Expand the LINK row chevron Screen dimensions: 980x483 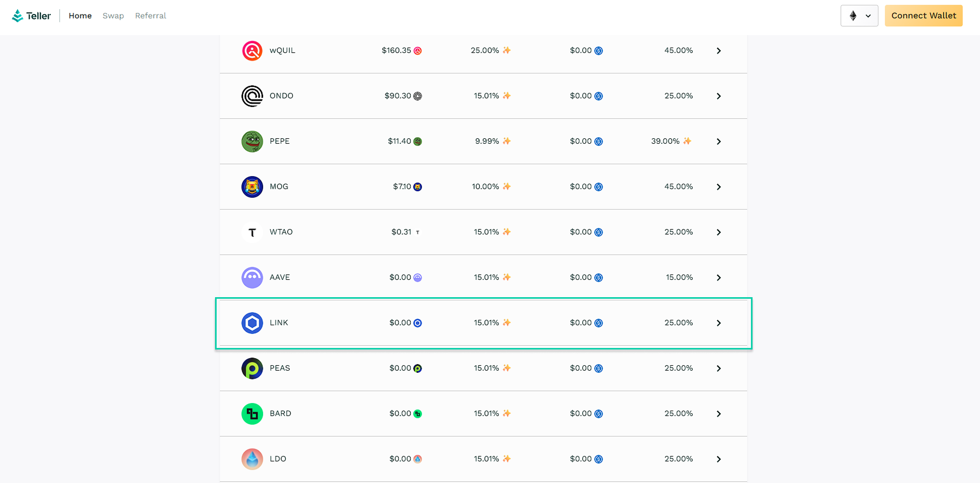719,323
